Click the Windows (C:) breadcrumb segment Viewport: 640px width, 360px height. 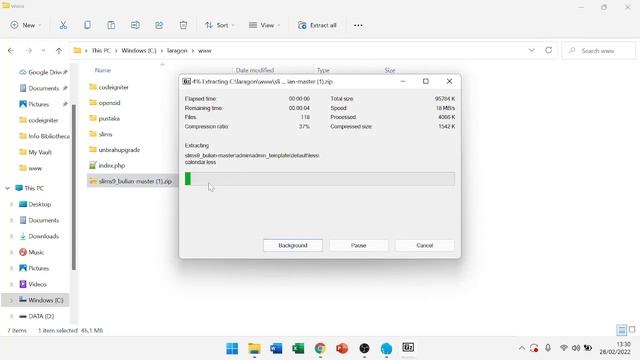[139, 51]
